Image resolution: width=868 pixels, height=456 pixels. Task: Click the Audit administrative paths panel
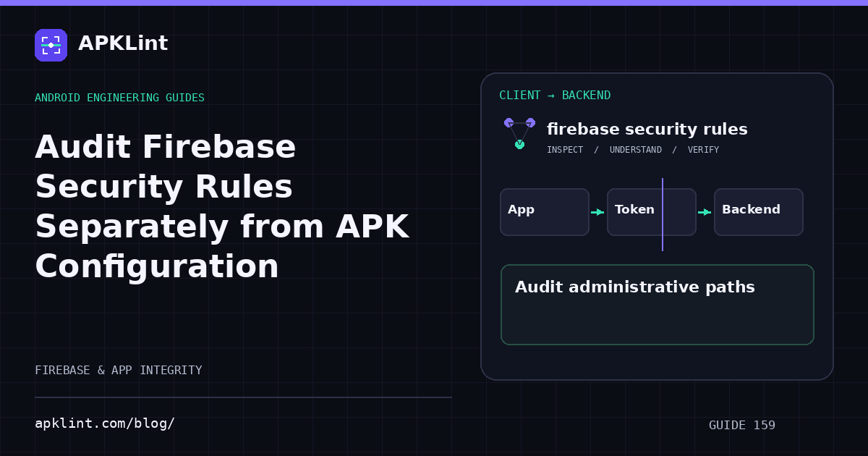pyautogui.click(x=658, y=305)
